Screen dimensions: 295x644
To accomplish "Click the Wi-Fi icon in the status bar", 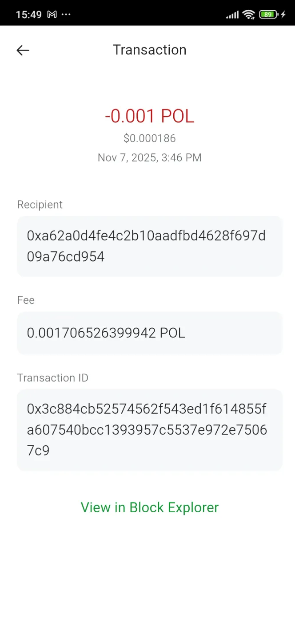I will pyautogui.click(x=248, y=14).
